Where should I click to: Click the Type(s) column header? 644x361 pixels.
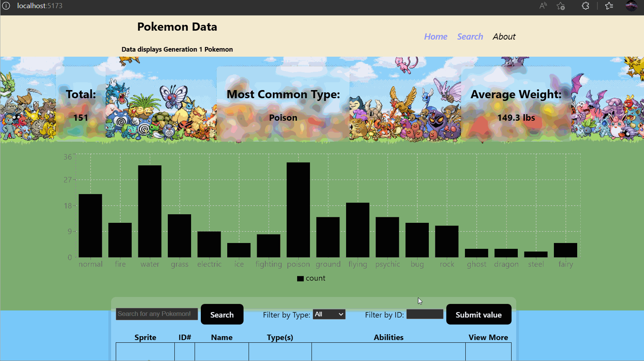(x=280, y=337)
